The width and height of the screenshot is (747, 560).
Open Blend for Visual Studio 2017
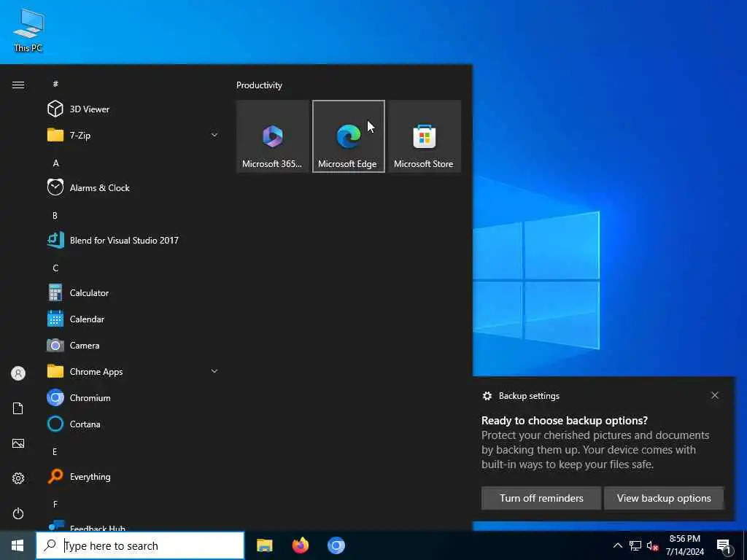click(133, 241)
